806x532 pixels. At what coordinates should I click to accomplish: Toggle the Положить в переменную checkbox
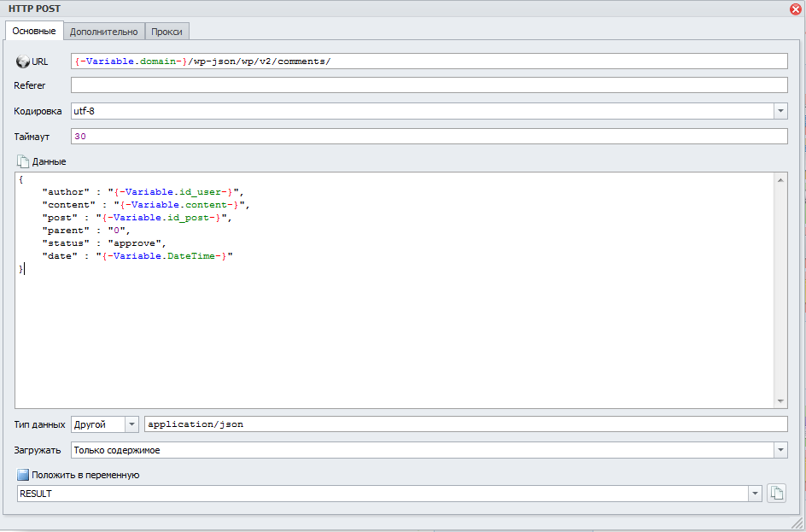click(23, 474)
